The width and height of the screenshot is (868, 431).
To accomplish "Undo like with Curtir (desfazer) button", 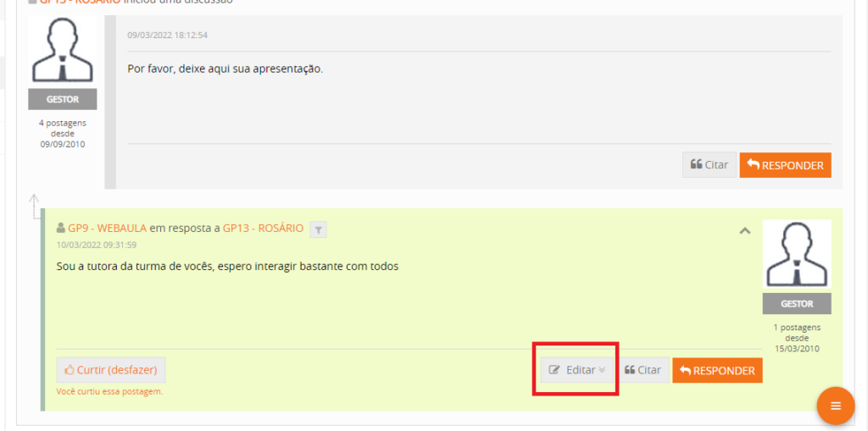I will pos(111,370).
